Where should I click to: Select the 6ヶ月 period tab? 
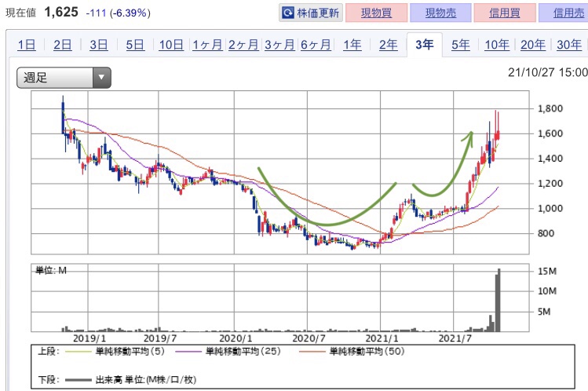[x=316, y=45]
